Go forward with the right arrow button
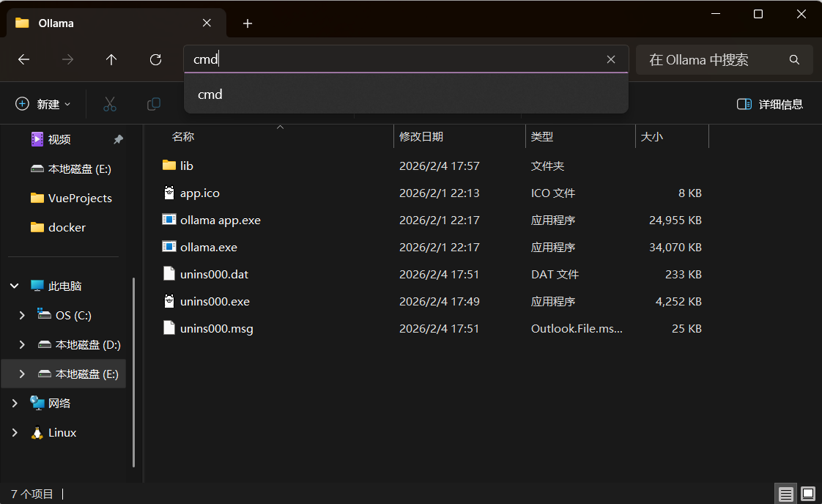The width and height of the screenshot is (822, 504). (x=67, y=60)
